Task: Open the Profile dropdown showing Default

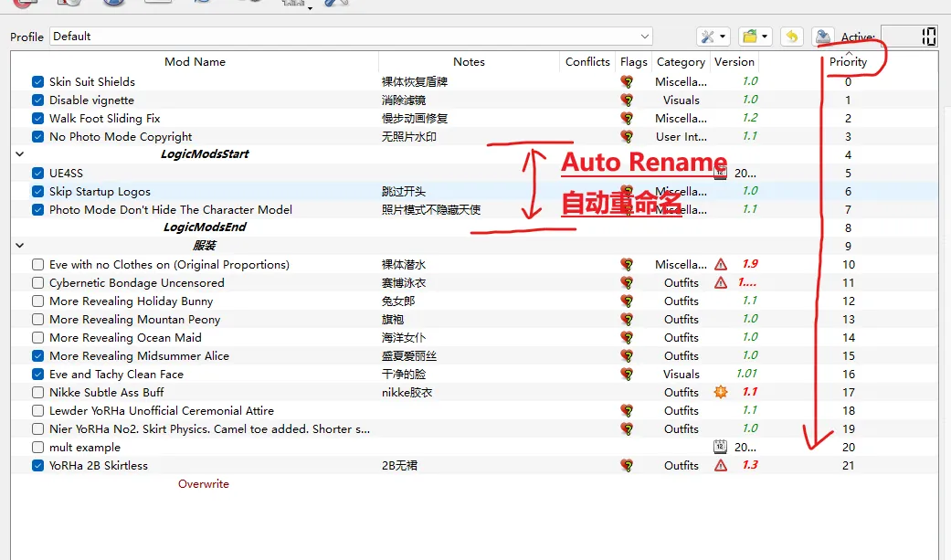Action: (x=351, y=37)
